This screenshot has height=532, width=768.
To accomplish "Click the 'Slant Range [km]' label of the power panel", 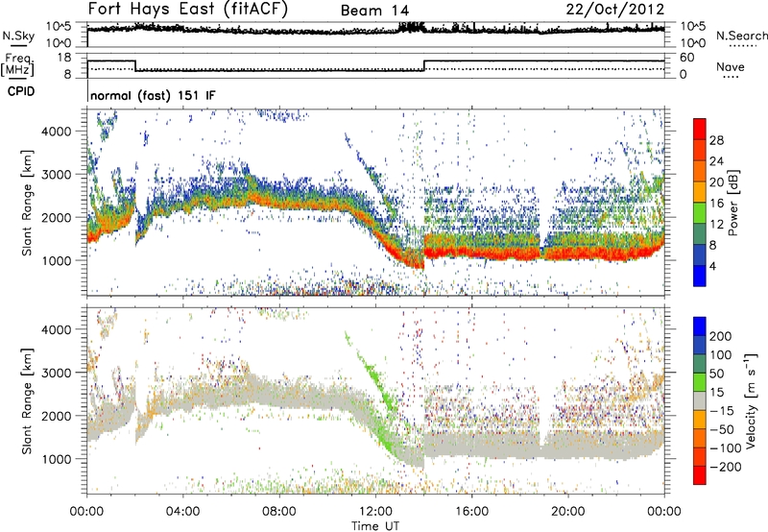I will pyautogui.click(x=27, y=203).
